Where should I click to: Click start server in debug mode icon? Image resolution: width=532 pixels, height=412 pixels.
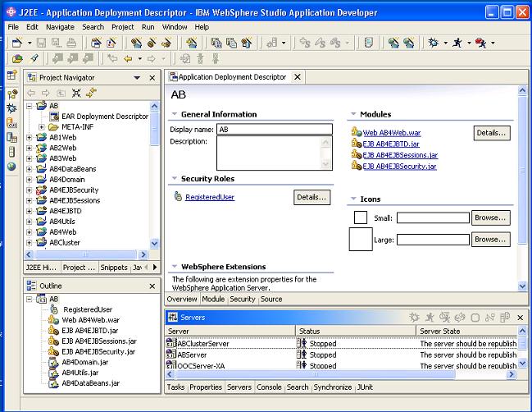[414, 318]
